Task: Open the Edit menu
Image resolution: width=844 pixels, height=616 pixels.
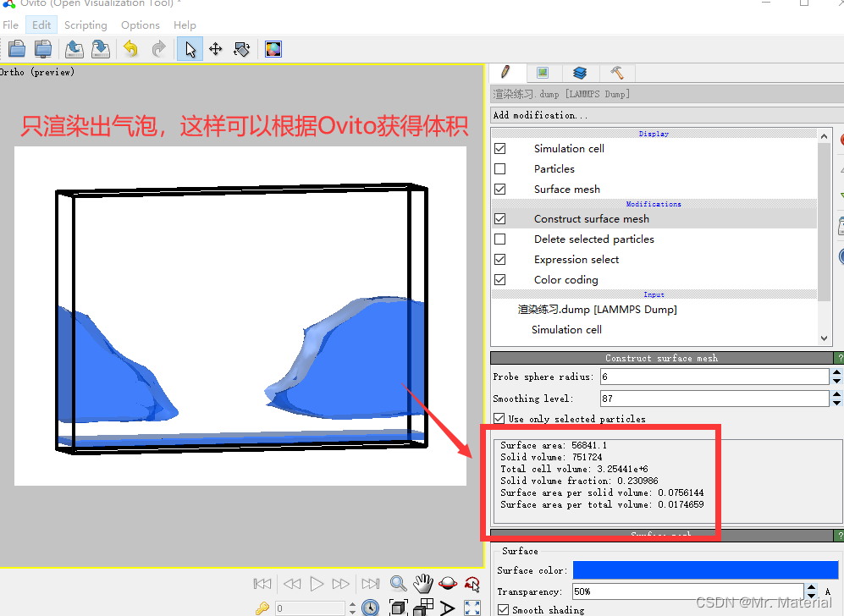Action: point(41,25)
